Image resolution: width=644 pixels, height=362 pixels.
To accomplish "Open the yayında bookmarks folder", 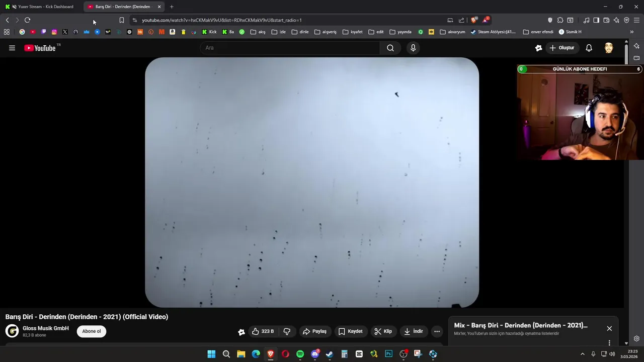I will point(400,32).
